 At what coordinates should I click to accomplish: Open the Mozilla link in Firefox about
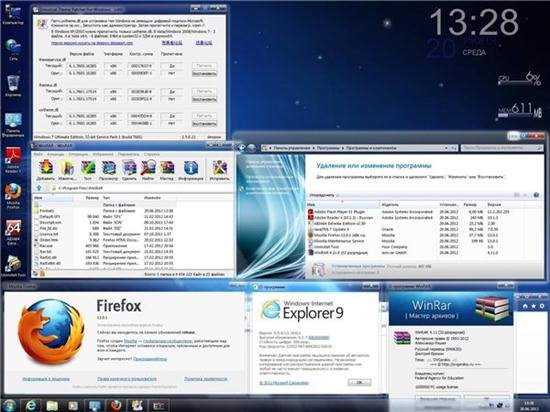coord(130,341)
